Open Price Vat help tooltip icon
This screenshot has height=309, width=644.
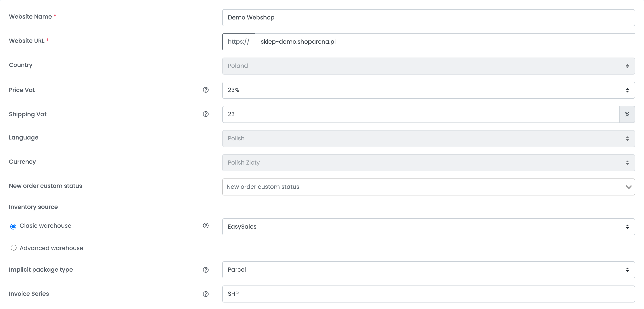205,90
